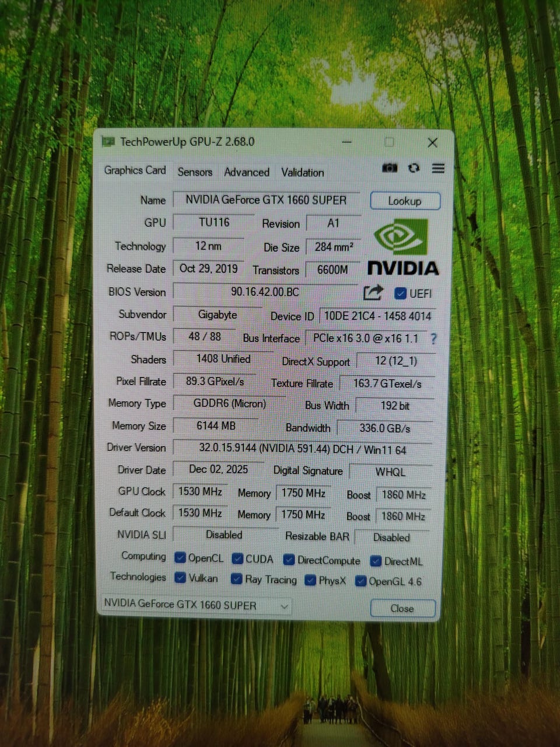Click the Pixel Fillrate value 89.3 GPixel/s
The height and width of the screenshot is (747, 560).
(x=215, y=382)
